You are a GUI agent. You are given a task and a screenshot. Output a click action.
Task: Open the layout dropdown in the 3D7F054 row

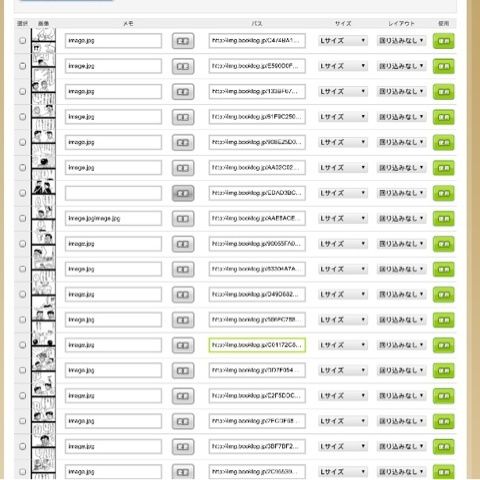click(x=401, y=370)
